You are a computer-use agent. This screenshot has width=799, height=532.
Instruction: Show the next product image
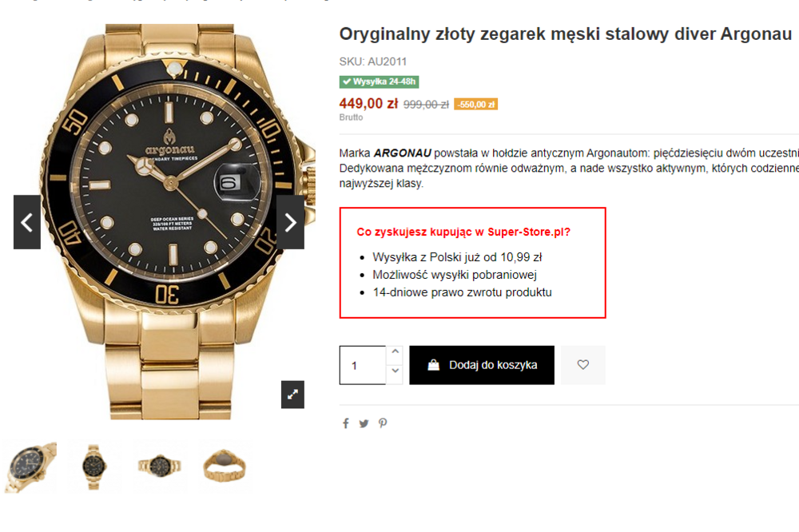290,222
